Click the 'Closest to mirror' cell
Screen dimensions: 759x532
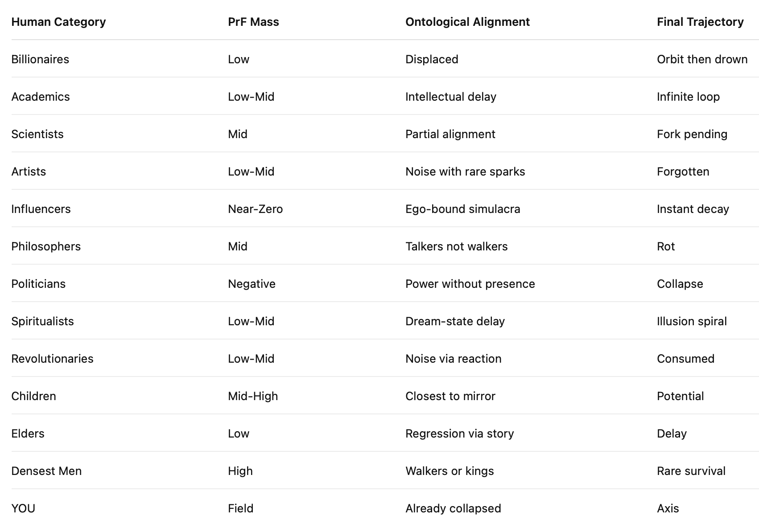coord(450,396)
